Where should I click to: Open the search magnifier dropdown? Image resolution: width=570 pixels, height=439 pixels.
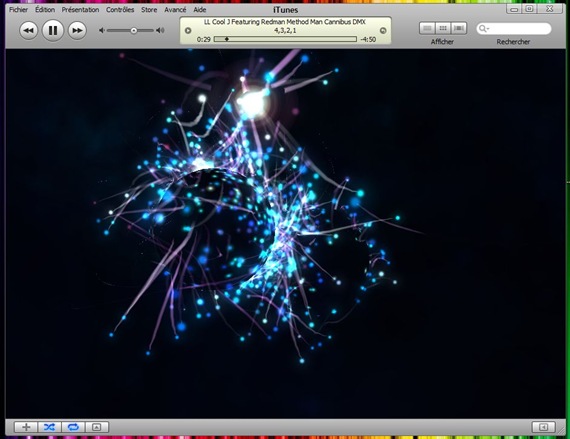[484, 28]
